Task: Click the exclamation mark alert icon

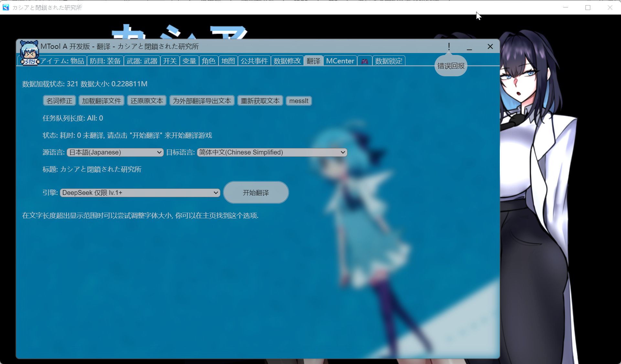Action: point(449,47)
